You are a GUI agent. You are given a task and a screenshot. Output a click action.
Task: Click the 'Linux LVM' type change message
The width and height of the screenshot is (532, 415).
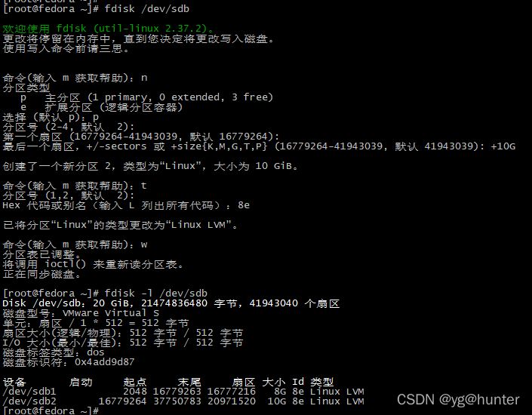pyautogui.click(x=121, y=226)
